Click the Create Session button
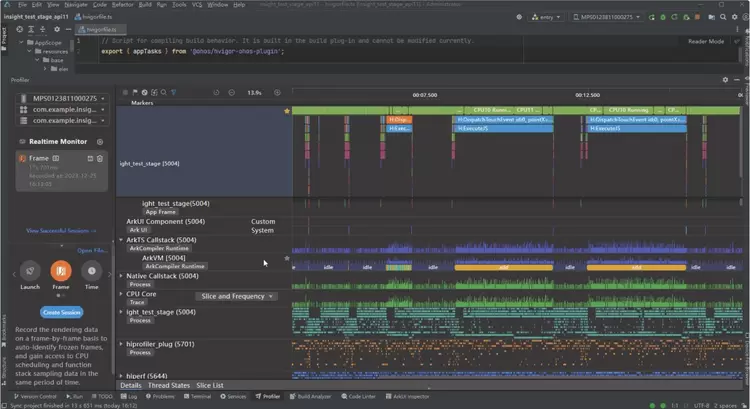This screenshot has width=750, height=409. coord(60,311)
